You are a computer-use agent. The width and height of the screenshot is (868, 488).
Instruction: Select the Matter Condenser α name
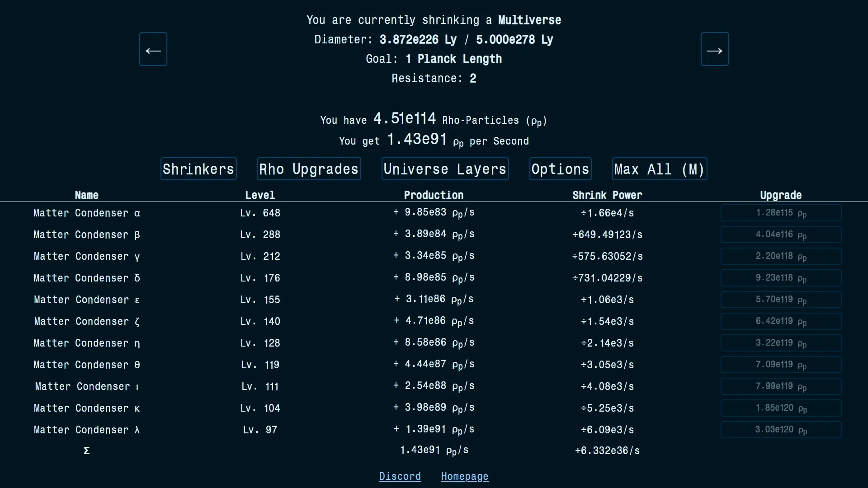point(86,213)
